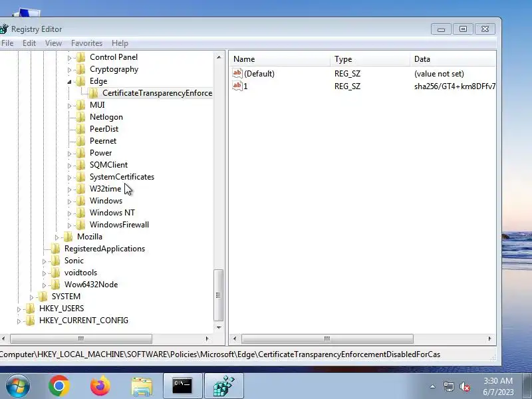This screenshot has height=399, width=532.
Task: Expand the SystemCertificates key
Action: click(x=69, y=178)
